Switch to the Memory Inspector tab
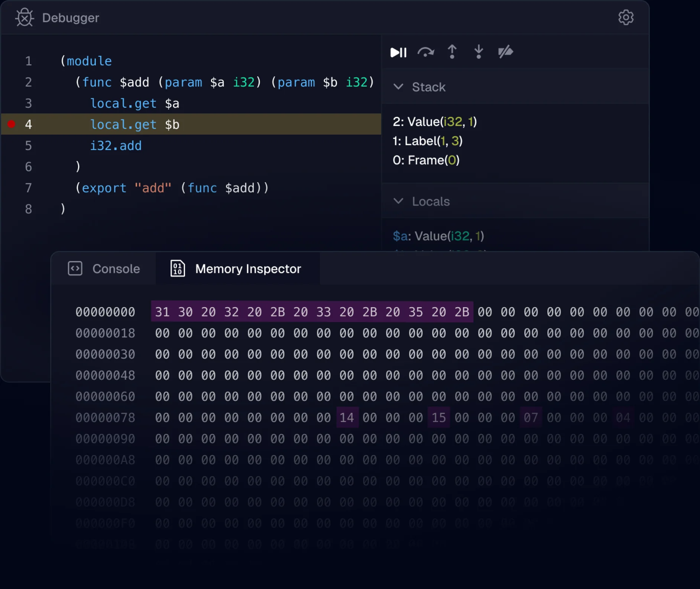This screenshot has width=700, height=589. tap(248, 268)
